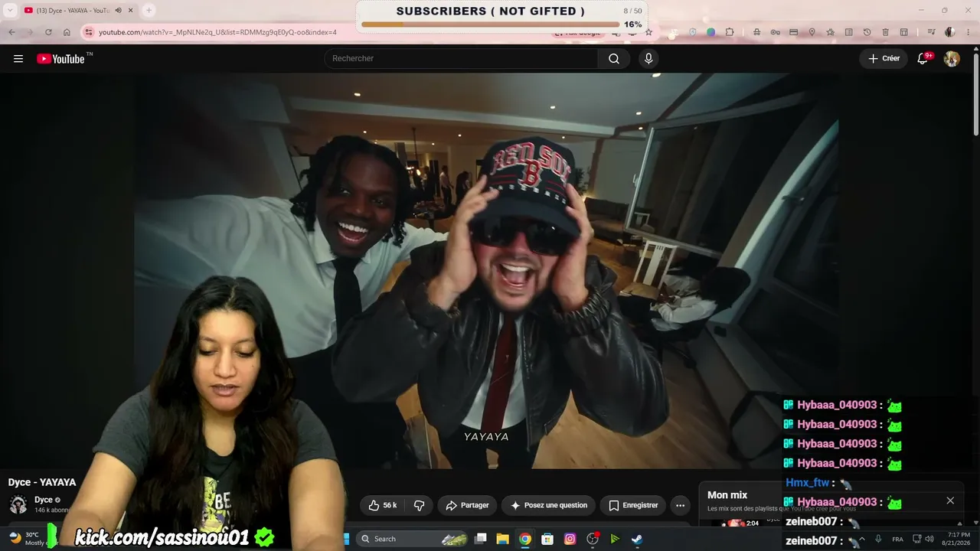This screenshot has width=980, height=551.
Task: Open the Chrome three-dot menu
Action: (967, 32)
